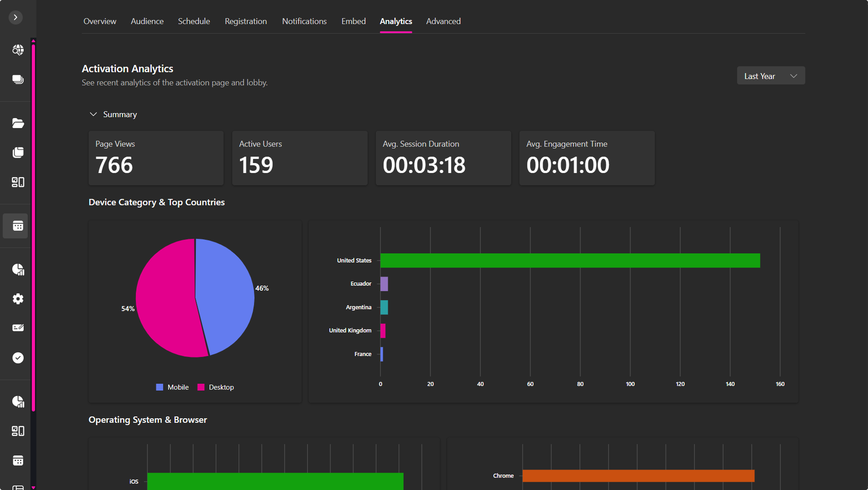Expand the sidebar with the arrow button
Image resolution: width=868 pixels, height=490 pixels.
pyautogui.click(x=15, y=17)
